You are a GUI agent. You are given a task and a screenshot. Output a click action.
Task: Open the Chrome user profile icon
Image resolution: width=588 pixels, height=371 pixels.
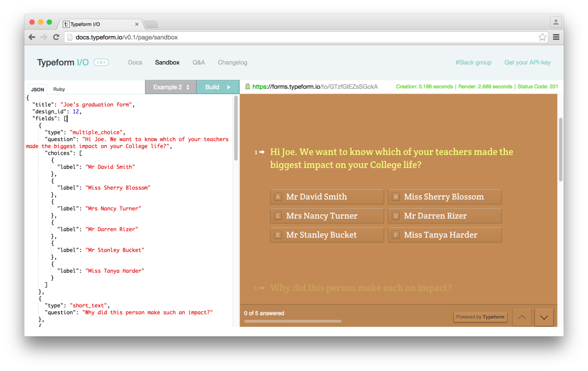(x=555, y=22)
